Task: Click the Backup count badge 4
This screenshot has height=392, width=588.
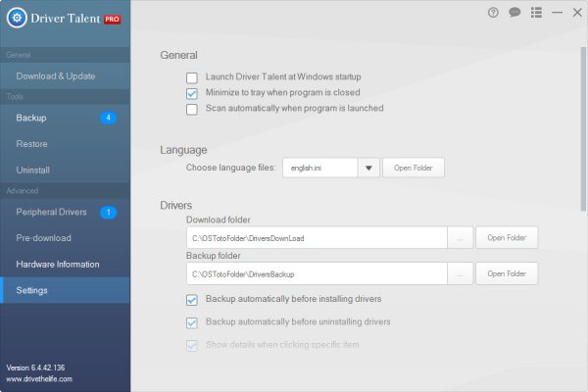Action: pyautogui.click(x=109, y=118)
